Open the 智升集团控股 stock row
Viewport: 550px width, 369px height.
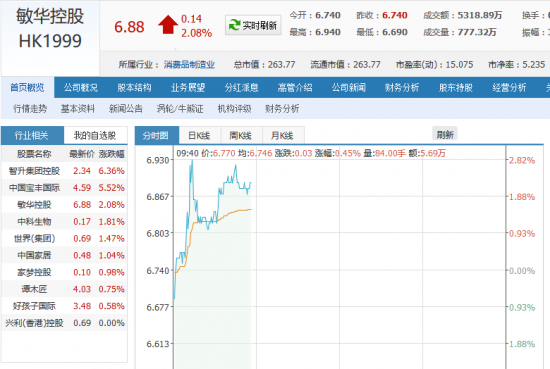point(65,171)
